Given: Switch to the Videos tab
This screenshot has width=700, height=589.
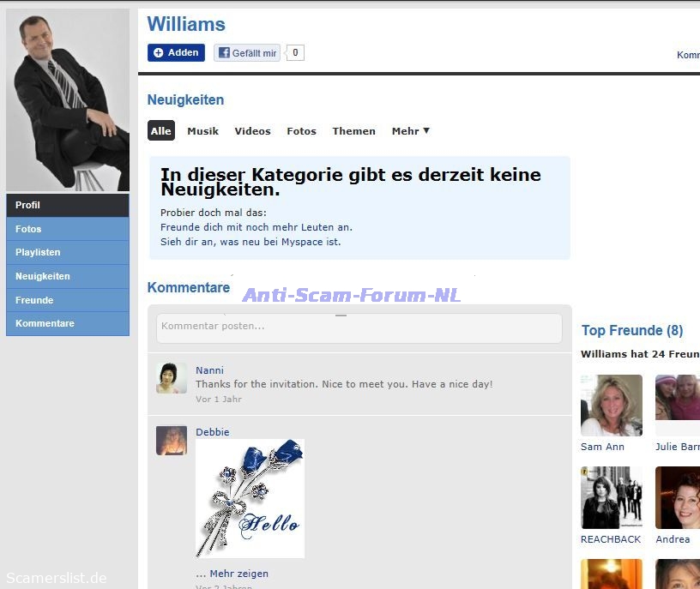Looking at the screenshot, I should (x=252, y=131).
